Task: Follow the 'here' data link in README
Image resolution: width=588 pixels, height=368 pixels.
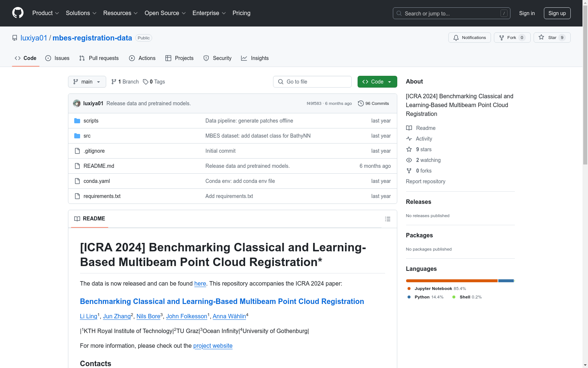Action: pos(200,283)
